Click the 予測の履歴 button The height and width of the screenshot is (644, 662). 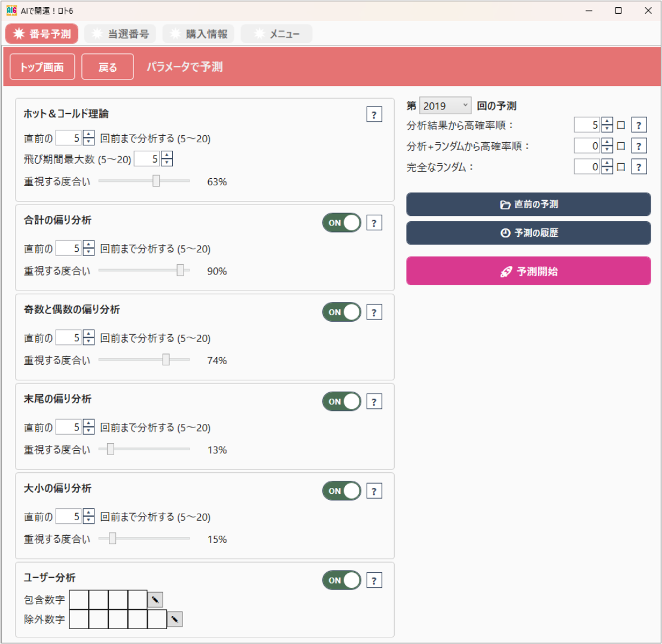(528, 233)
